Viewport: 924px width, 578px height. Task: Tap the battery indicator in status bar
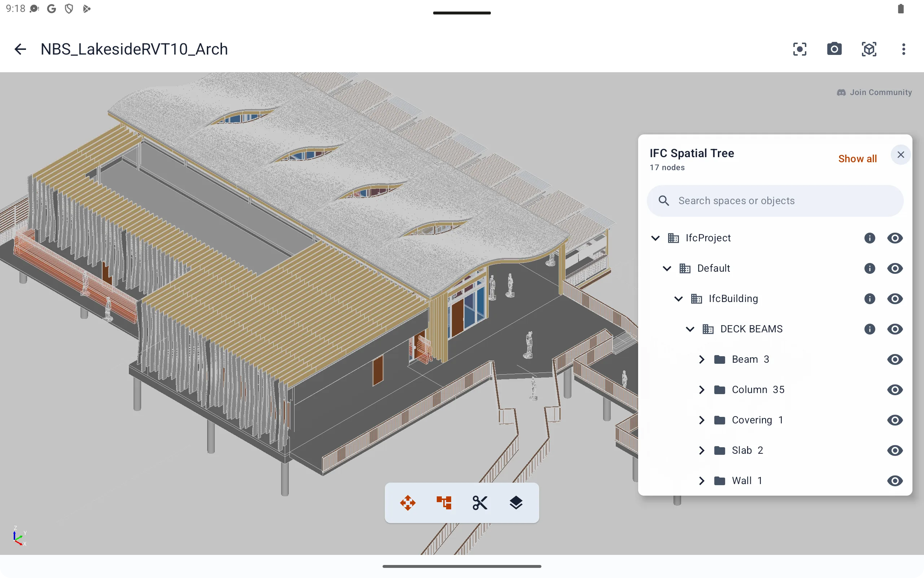901,9
